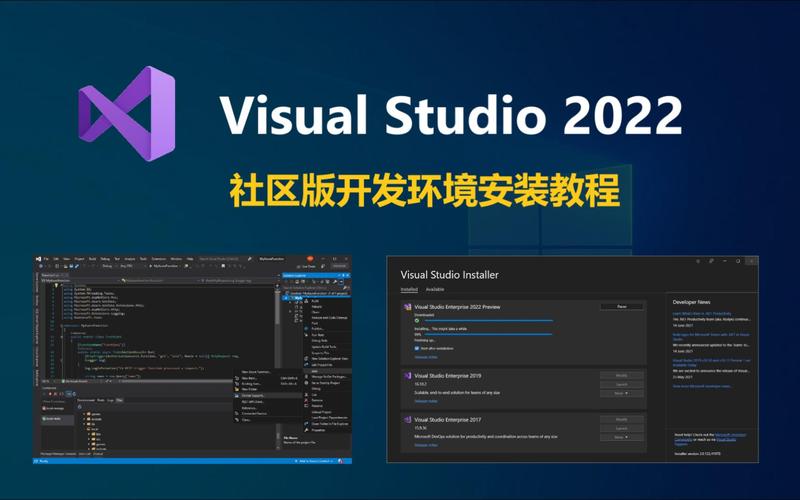
Task: Open the Visual Studio Support link
Action: (727, 440)
